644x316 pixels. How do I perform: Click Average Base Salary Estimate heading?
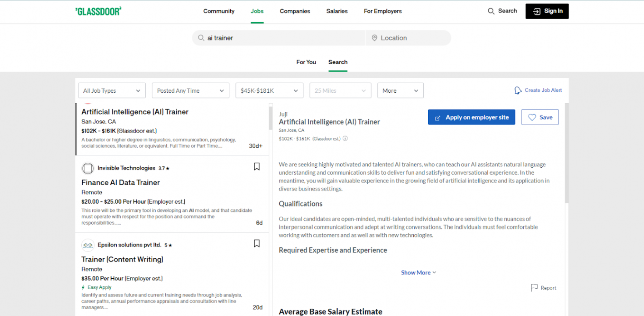(x=331, y=311)
